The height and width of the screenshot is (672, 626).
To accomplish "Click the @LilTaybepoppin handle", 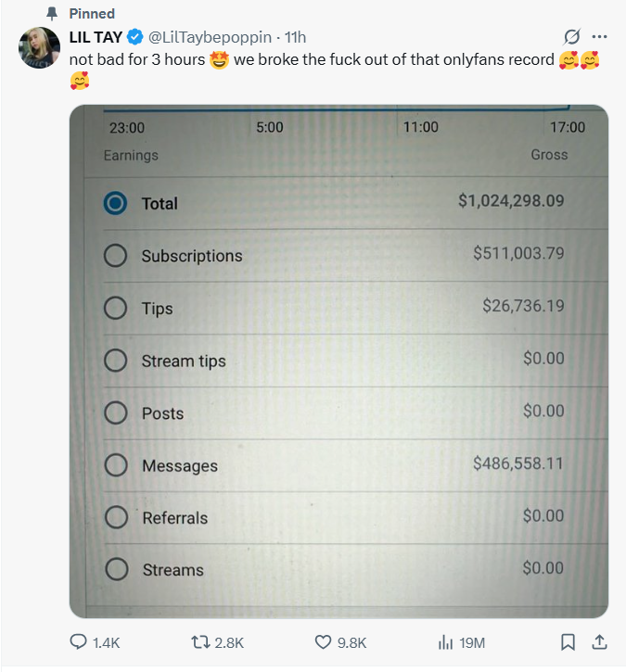I will click(210, 37).
